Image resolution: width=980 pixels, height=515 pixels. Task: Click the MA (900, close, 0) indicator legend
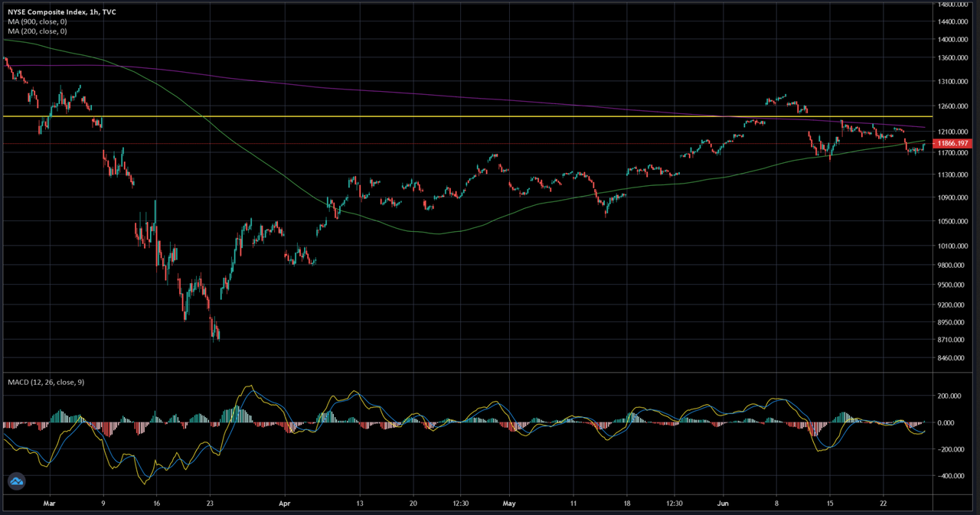point(38,23)
